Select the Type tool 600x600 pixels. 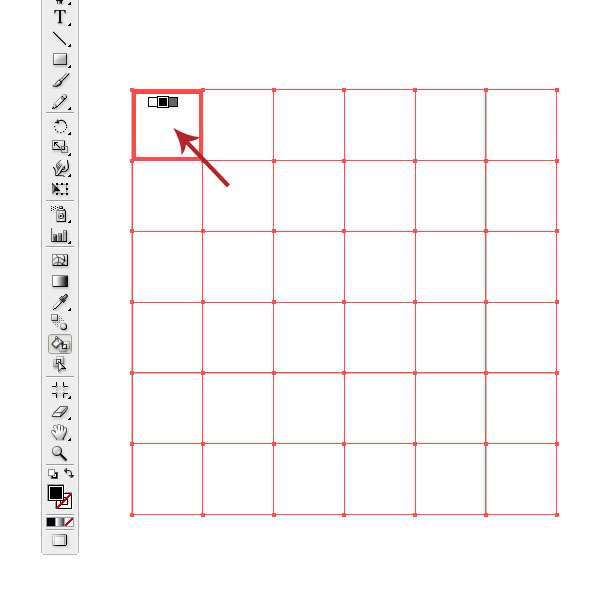coord(60,17)
